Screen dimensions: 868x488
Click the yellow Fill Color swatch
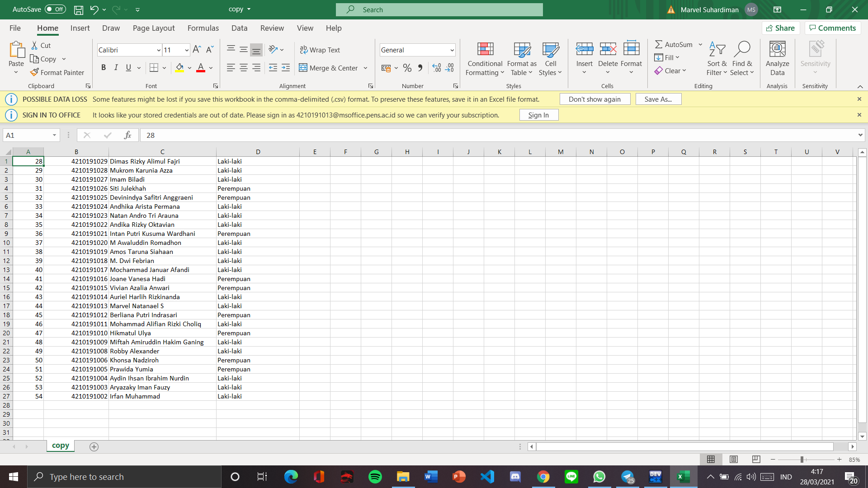pos(179,68)
